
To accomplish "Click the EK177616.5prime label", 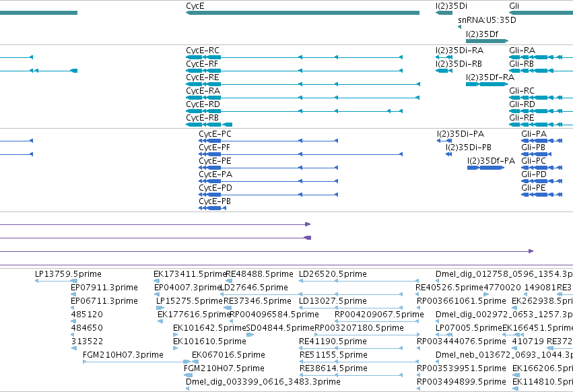I will point(194,315).
